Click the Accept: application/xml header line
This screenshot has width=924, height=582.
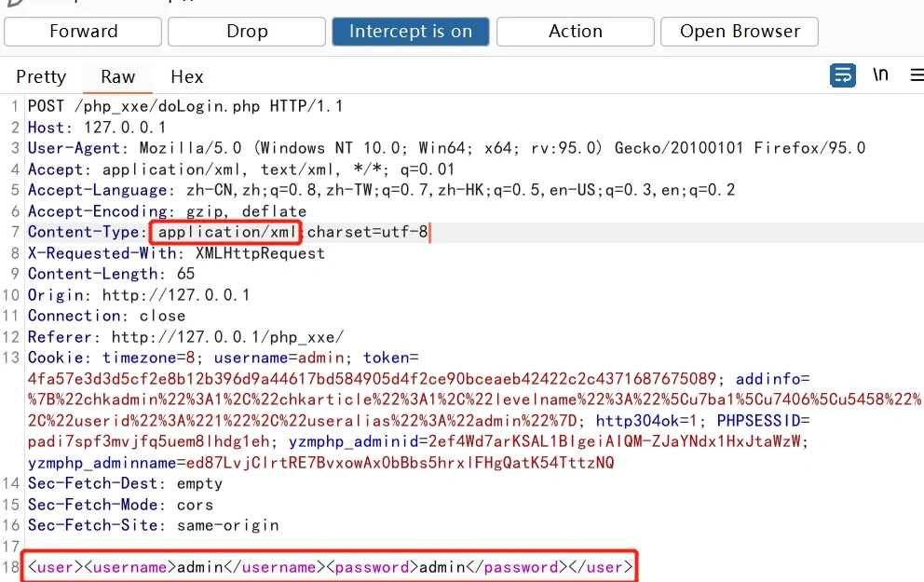(241, 169)
